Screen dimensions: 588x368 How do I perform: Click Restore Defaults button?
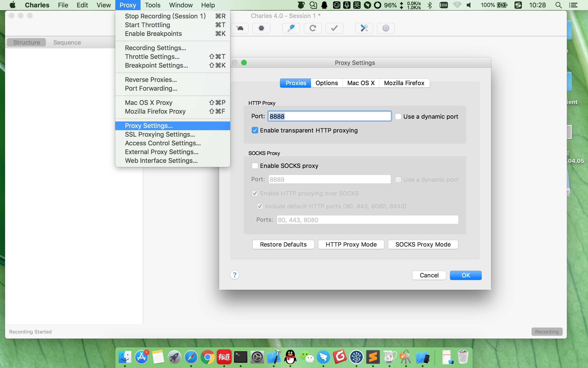[283, 244]
